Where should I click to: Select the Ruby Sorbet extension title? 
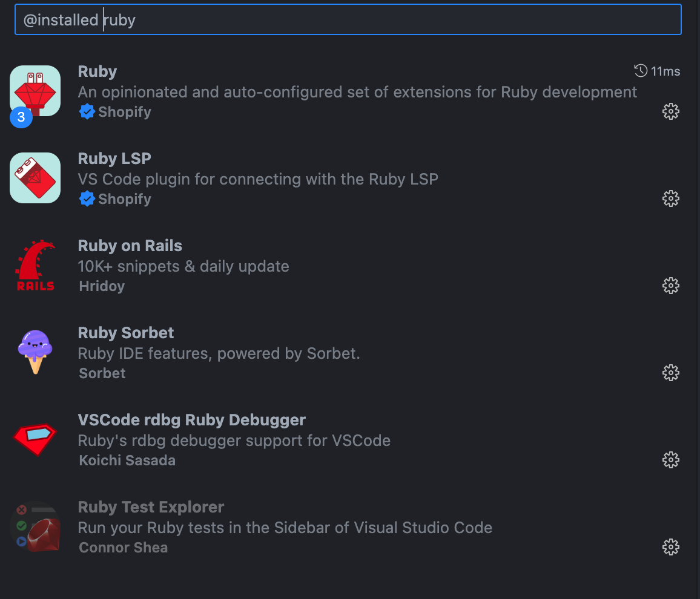click(126, 333)
